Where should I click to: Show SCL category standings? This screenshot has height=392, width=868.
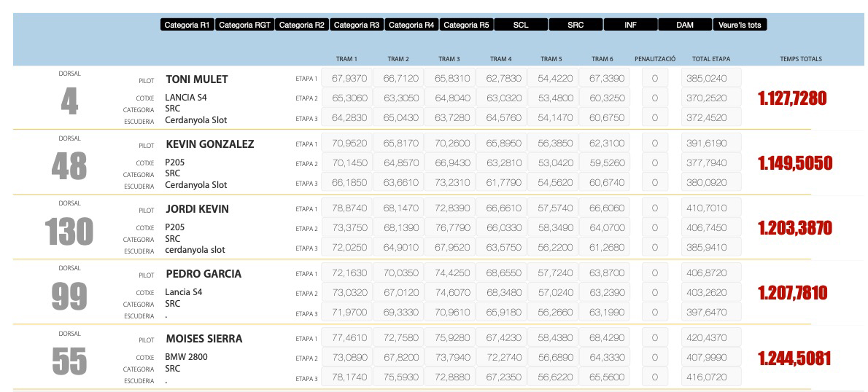(521, 25)
